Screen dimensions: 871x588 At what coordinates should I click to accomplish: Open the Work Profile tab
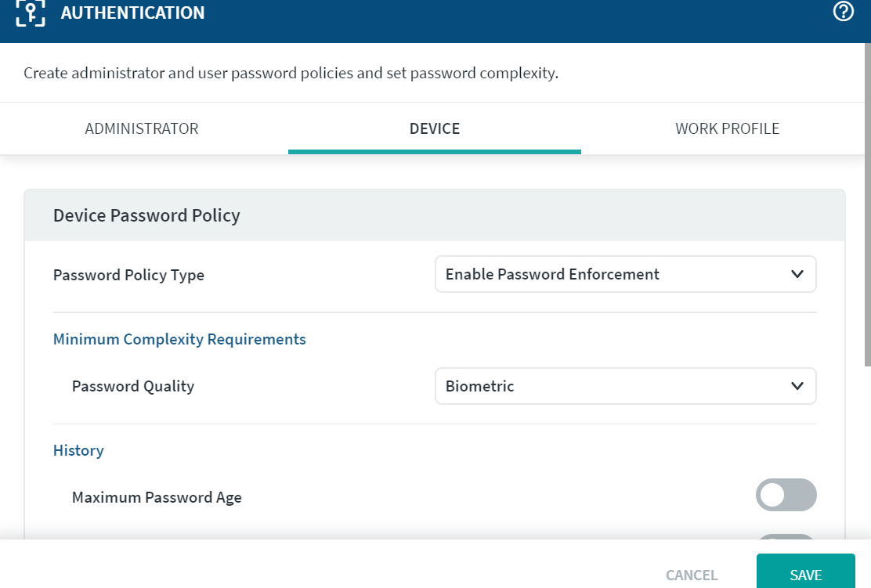(727, 128)
